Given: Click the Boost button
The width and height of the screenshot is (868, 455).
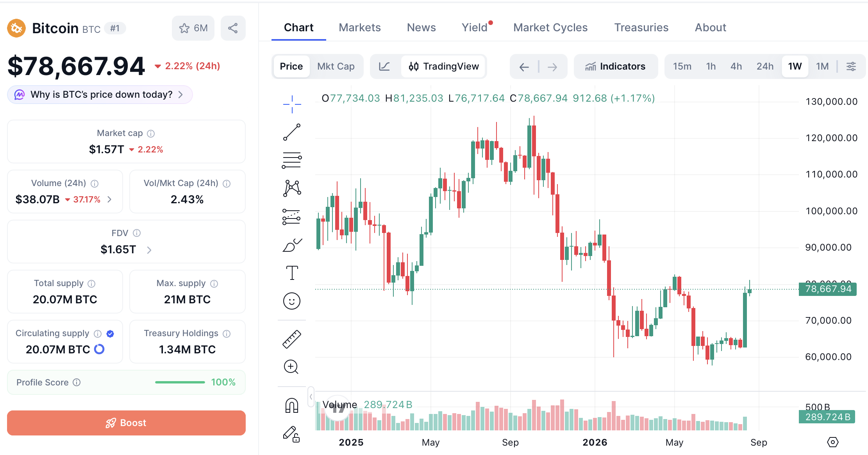Looking at the screenshot, I should (x=126, y=423).
